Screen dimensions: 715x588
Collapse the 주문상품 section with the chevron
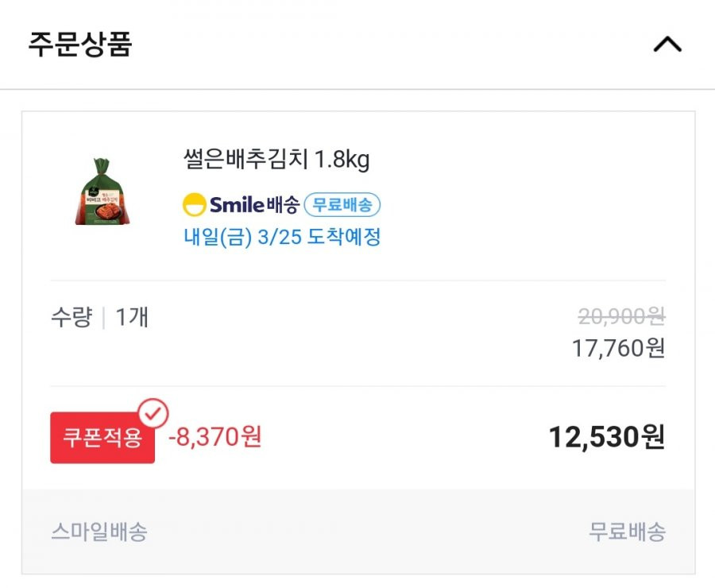click(x=667, y=44)
